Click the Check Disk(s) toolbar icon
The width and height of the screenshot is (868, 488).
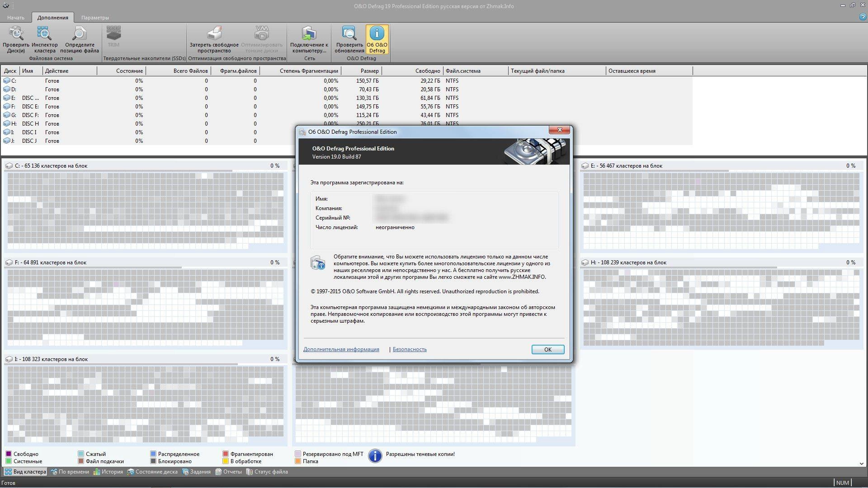pos(16,39)
